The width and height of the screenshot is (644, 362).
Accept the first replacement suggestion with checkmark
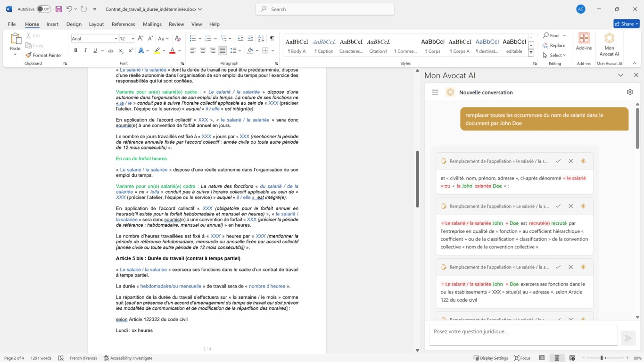[x=558, y=161]
